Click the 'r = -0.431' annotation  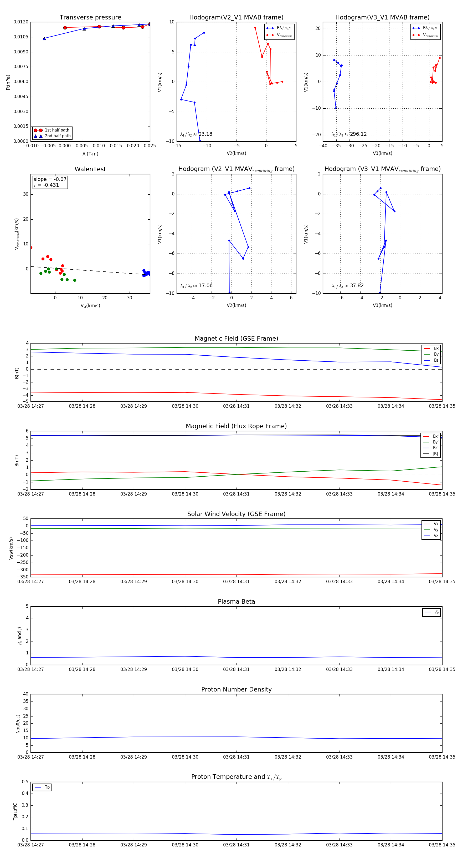[46, 185]
